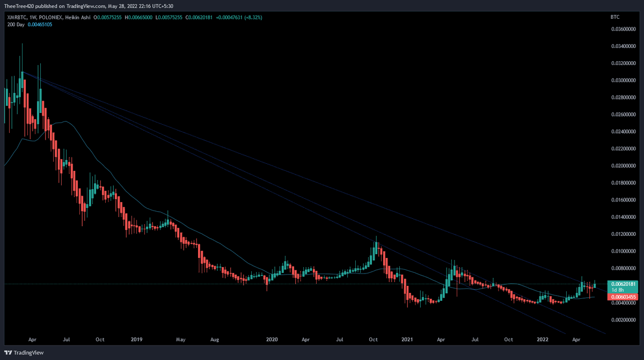Click the 0.01800000 price axis label

[x=623, y=183]
